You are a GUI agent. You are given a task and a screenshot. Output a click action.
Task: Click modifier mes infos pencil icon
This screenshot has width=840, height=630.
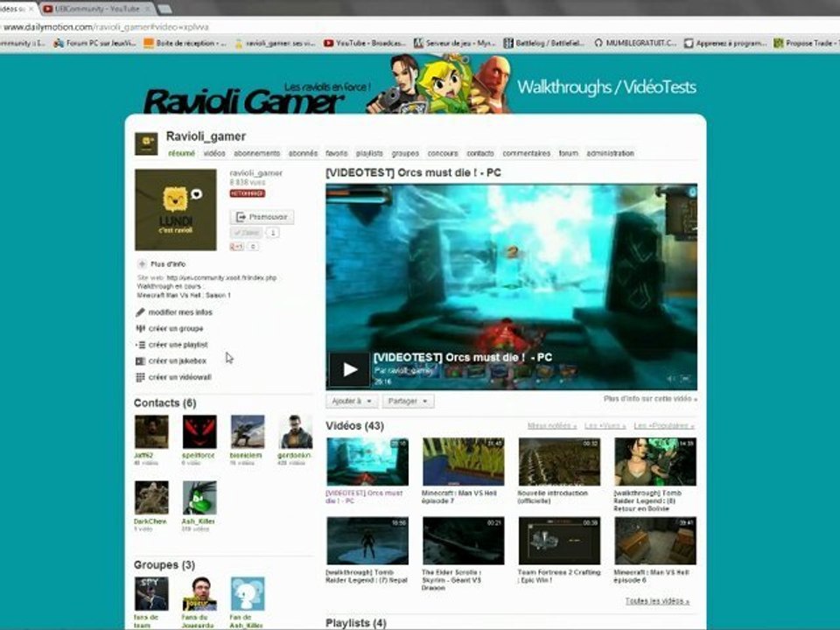click(140, 312)
